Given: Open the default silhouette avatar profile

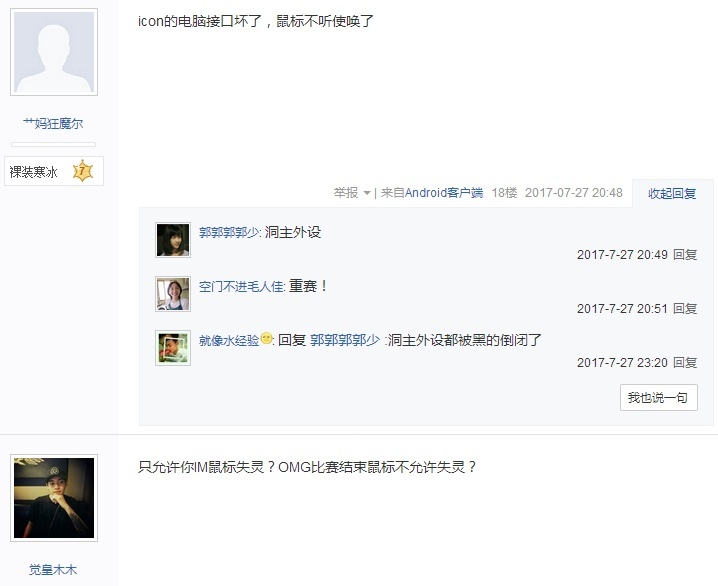Looking at the screenshot, I should point(54,52).
